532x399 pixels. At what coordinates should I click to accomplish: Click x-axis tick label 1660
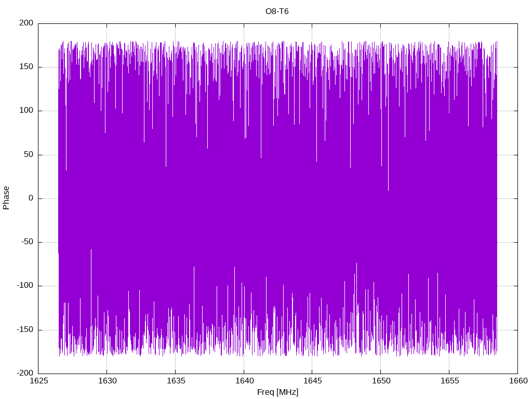(518, 381)
